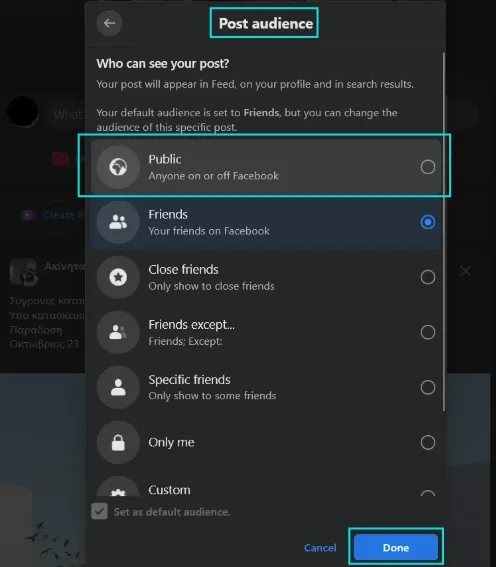Viewport: 496px width, 567px height.
Task: Click the sponsored post thumbnail in background
Action: pyautogui.click(x=23, y=272)
